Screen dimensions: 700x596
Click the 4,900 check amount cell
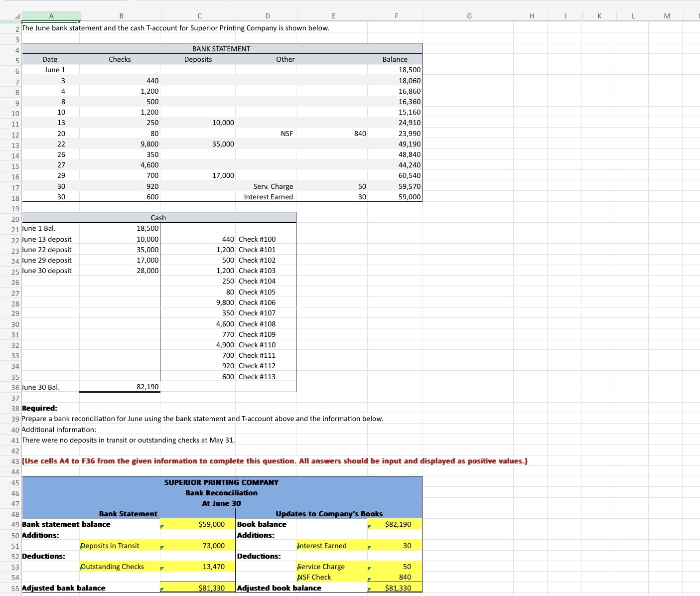coord(199,345)
